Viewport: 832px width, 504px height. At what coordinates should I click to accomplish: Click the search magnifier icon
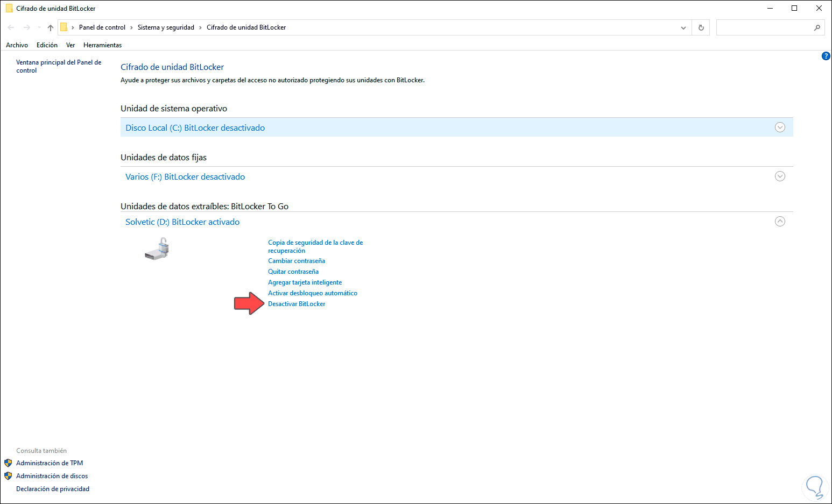(x=817, y=27)
